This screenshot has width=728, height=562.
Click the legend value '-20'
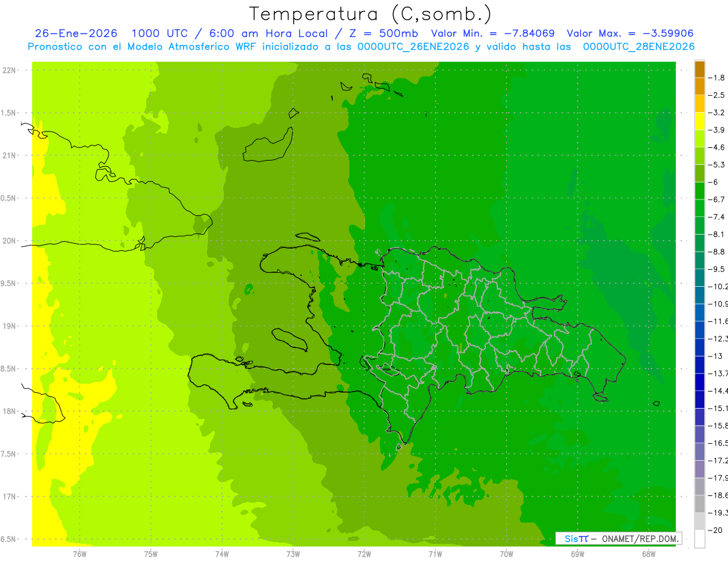(x=715, y=530)
